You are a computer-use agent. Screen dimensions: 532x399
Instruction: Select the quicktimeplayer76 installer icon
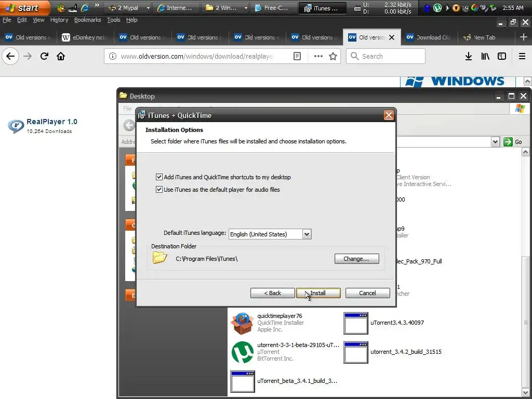point(242,323)
